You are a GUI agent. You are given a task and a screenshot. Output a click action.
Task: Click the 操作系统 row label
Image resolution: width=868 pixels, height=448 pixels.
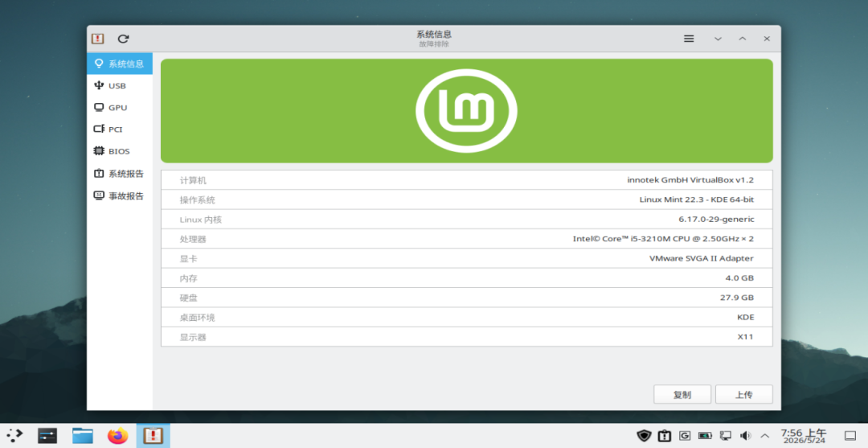pos(198,200)
